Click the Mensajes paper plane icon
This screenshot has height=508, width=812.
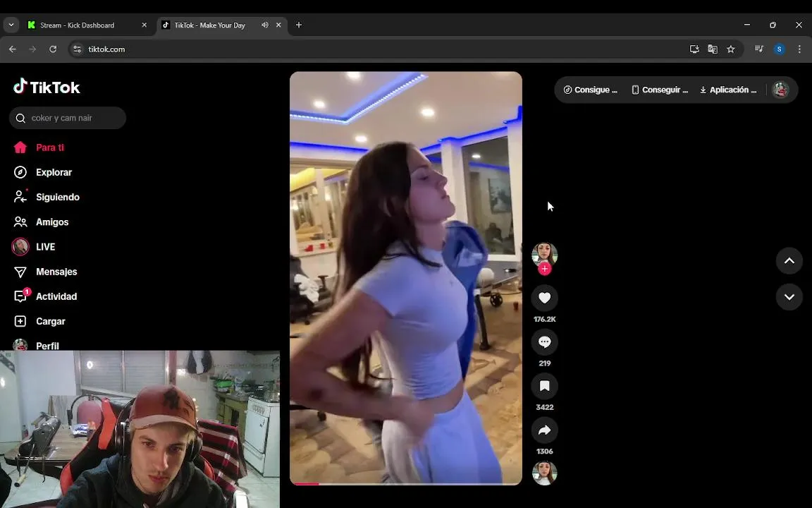point(20,272)
